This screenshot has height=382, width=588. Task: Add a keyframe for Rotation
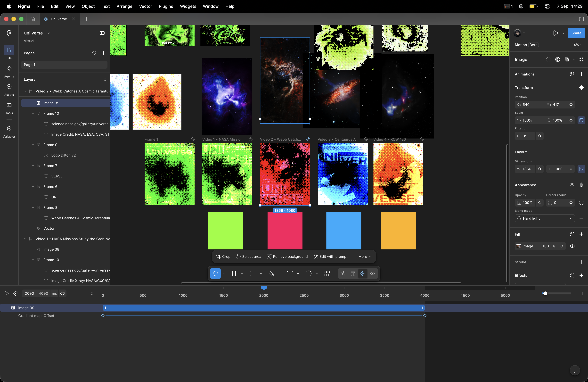coord(540,136)
